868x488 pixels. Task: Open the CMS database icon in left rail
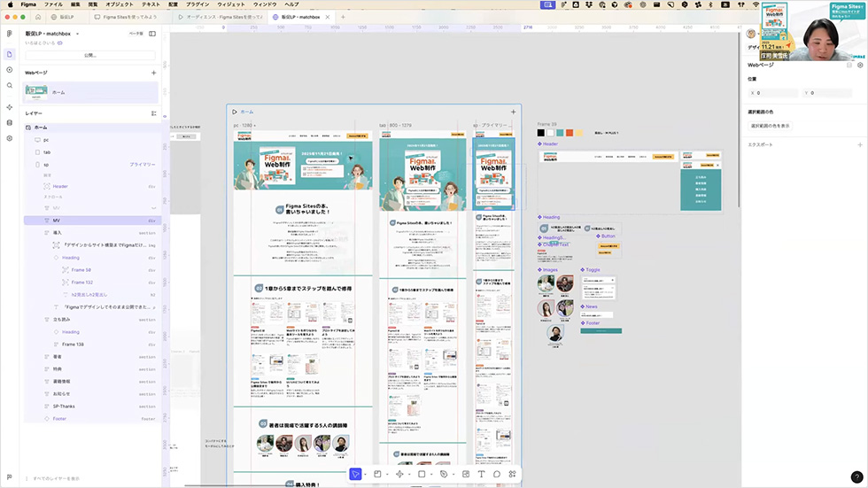[x=10, y=123]
